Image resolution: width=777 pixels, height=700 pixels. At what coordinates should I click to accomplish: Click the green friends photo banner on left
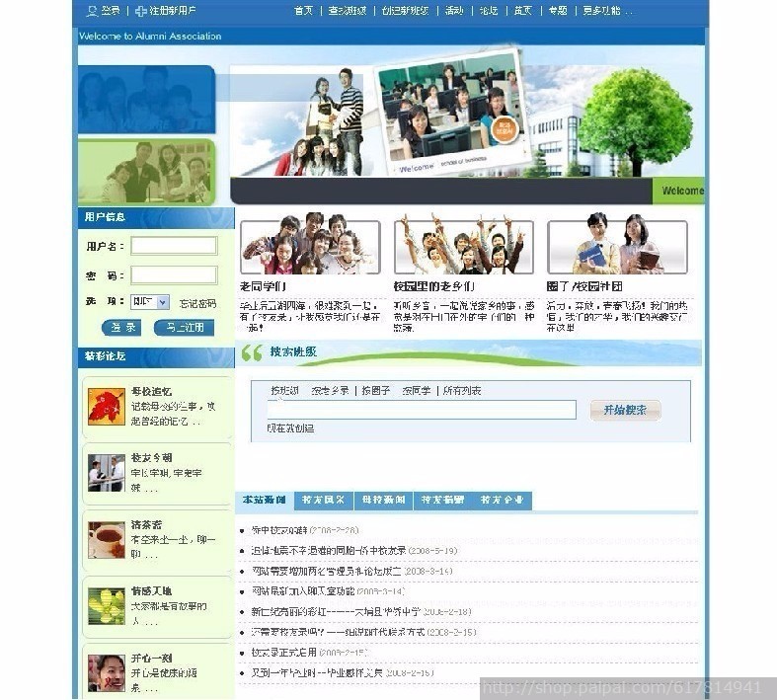[x=147, y=173]
